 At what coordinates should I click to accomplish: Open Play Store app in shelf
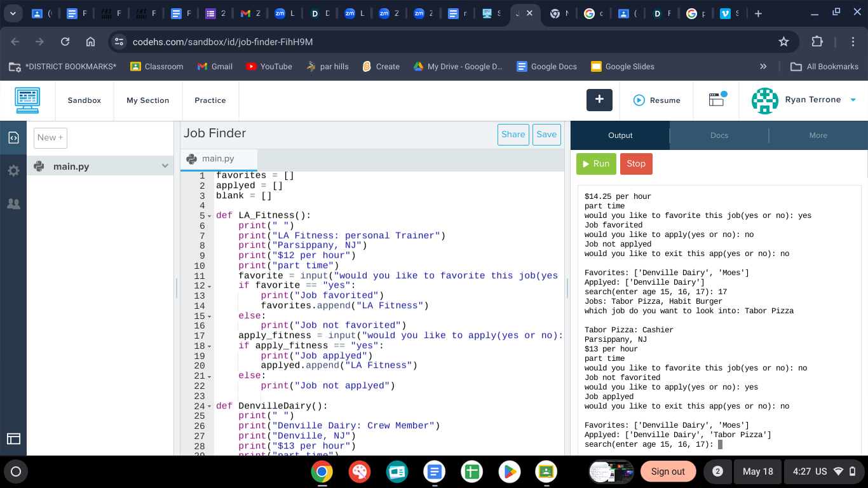(x=509, y=471)
